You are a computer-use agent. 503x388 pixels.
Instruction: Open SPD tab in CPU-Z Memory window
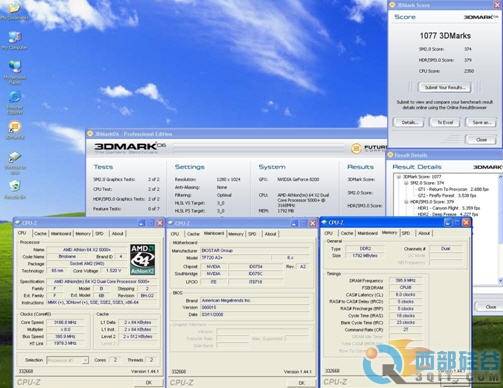point(406,233)
